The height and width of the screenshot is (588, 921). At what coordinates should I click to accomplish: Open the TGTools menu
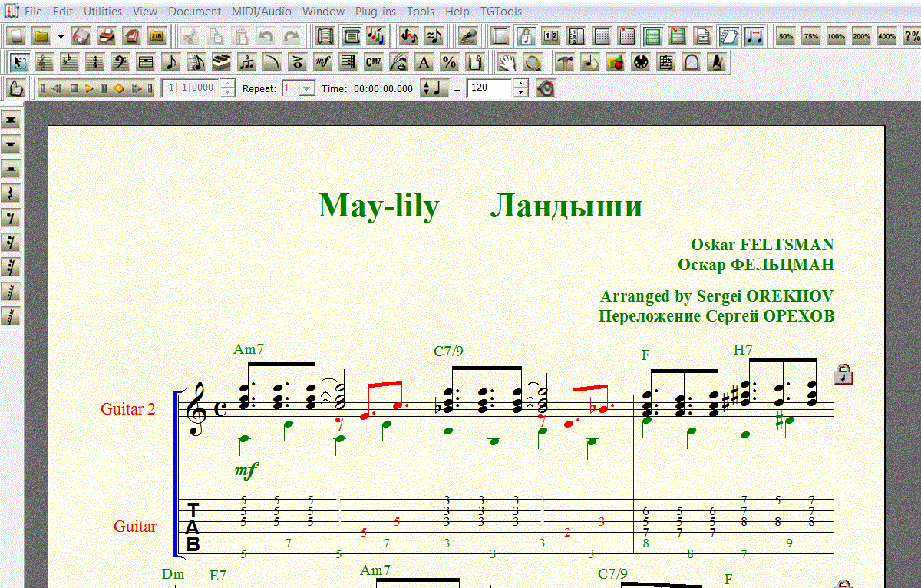coord(501,12)
